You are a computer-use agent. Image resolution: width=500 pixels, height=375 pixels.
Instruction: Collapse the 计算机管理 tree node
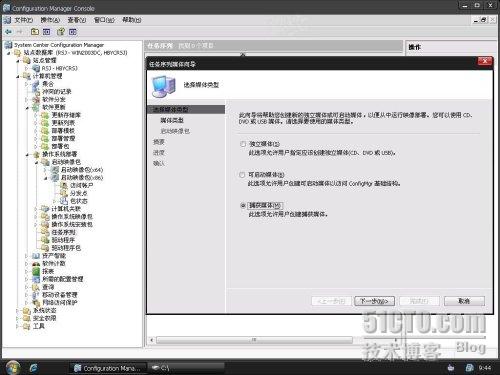point(18,76)
